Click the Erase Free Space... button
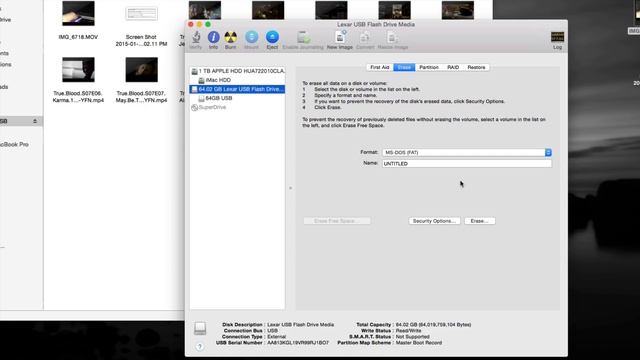The width and height of the screenshot is (640, 360). point(337,221)
